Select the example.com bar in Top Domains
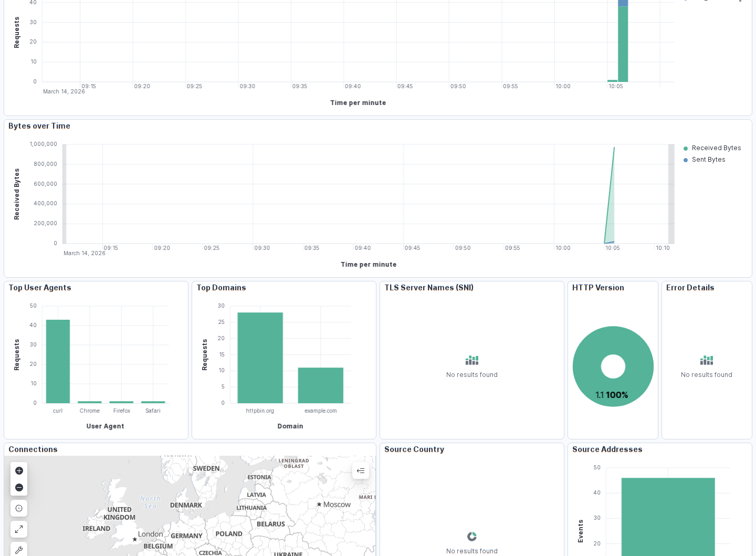The width and height of the screenshot is (756, 556). pyautogui.click(x=321, y=385)
